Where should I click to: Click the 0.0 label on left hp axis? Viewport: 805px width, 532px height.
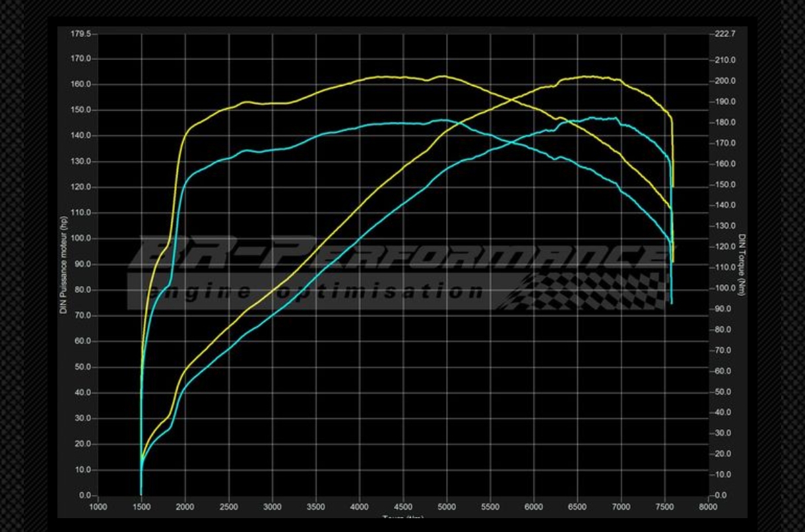click(85, 496)
